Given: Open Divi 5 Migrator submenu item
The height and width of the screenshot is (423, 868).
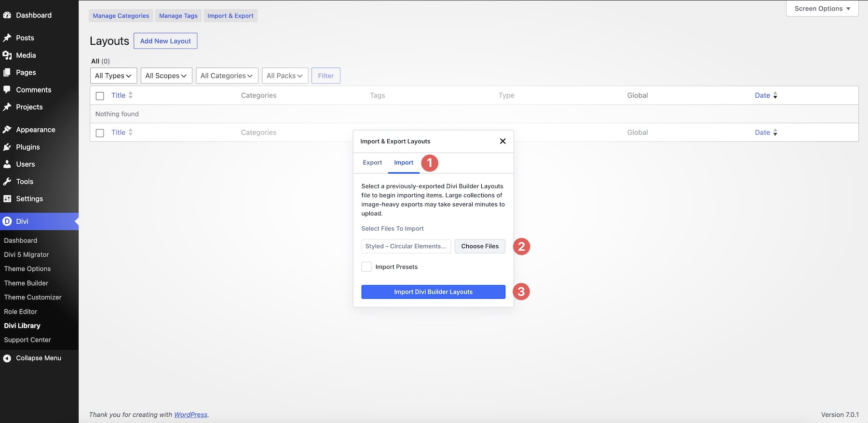Looking at the screenshot, I should pyautogui.click(x=27, y=255).
